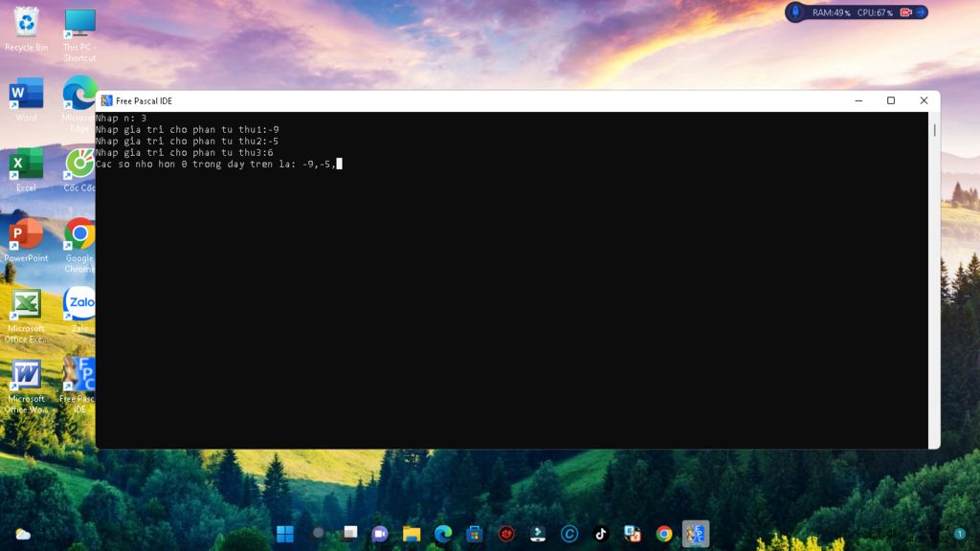Open the purple video Chat taskbar icon
This screenshot has width=980, height=551.
coord(380,534)
